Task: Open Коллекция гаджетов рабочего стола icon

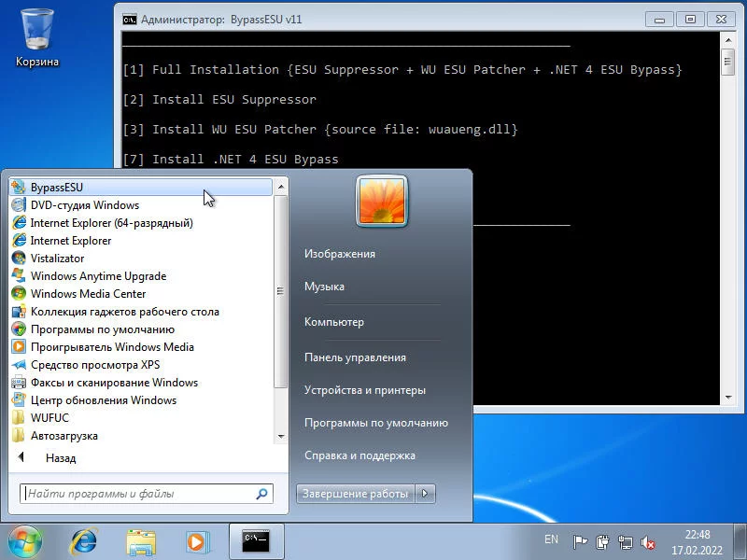Action: coord(19,312)
